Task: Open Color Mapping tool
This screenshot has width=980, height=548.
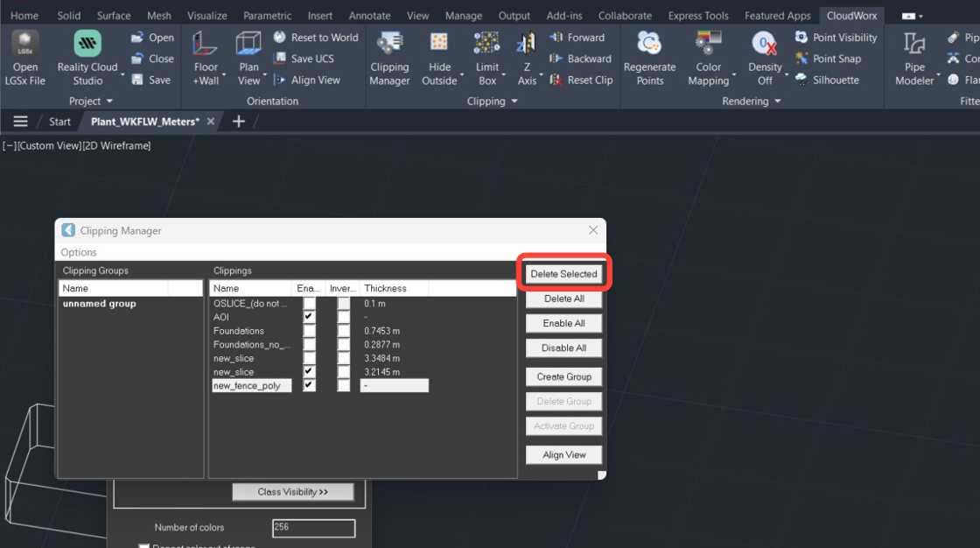Action: (x=708, y=58)
